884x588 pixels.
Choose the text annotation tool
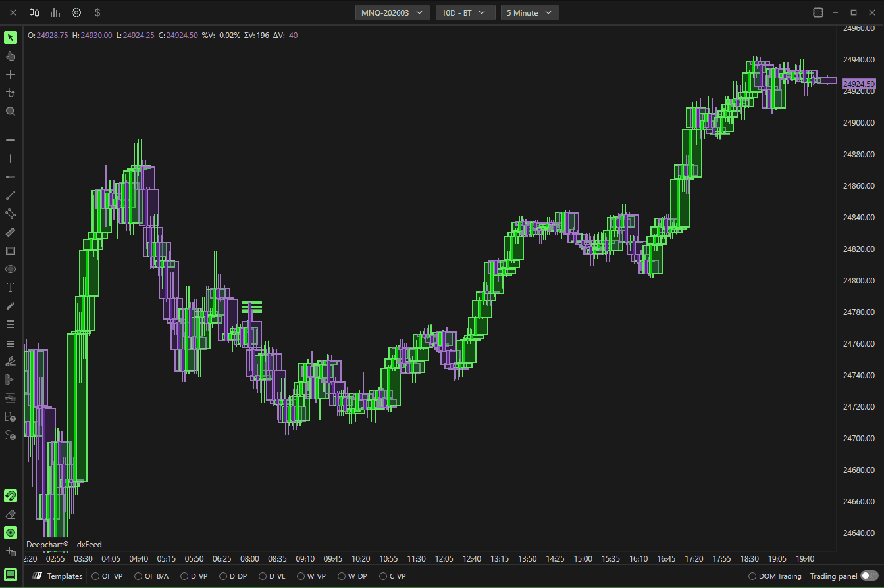click(x=11, y=287)
